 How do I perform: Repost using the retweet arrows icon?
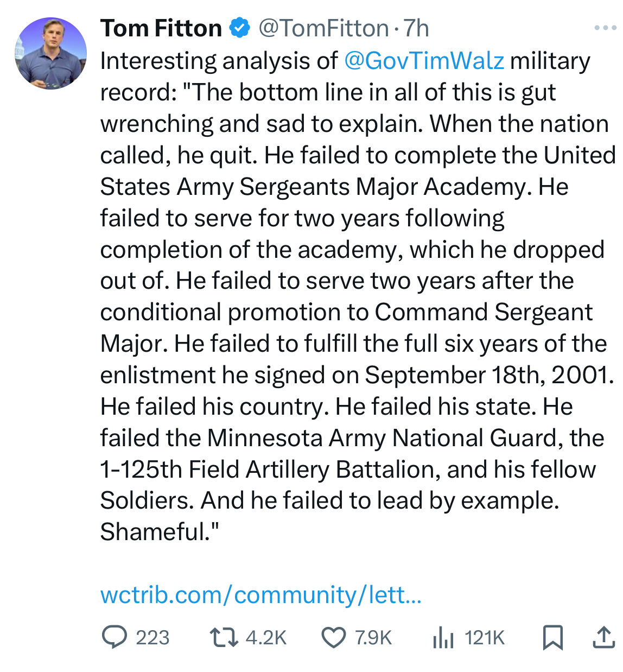pos(224,637)
